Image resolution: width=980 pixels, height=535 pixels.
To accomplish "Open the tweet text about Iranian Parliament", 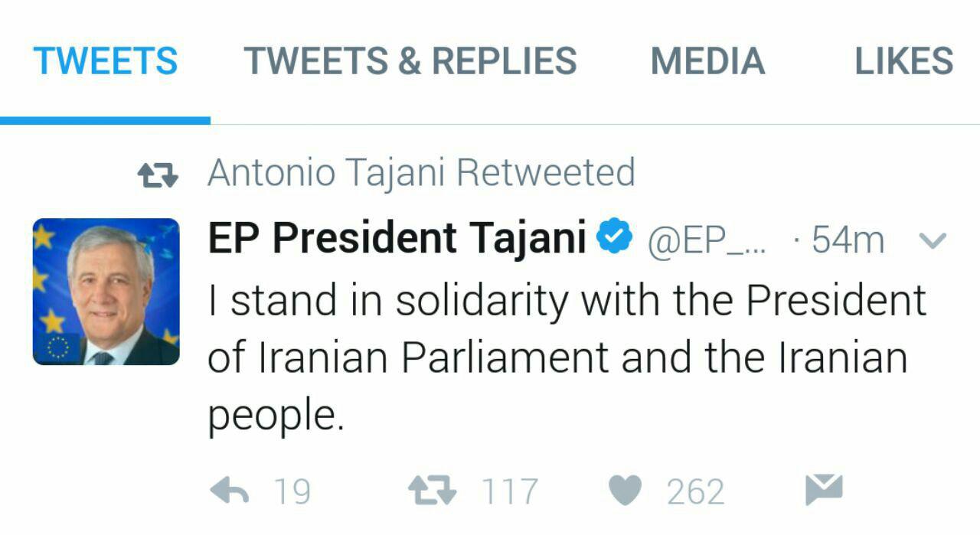I will [x=567, y=357].
